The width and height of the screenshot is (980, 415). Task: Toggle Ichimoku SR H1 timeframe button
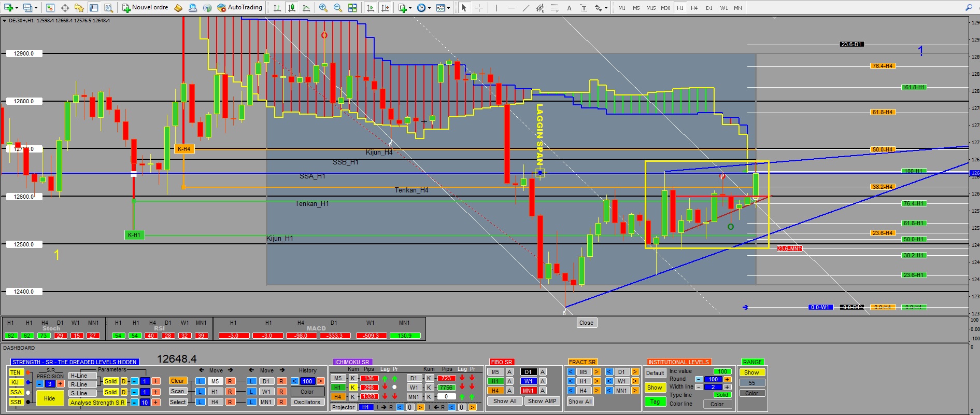(x=338, y=388)
